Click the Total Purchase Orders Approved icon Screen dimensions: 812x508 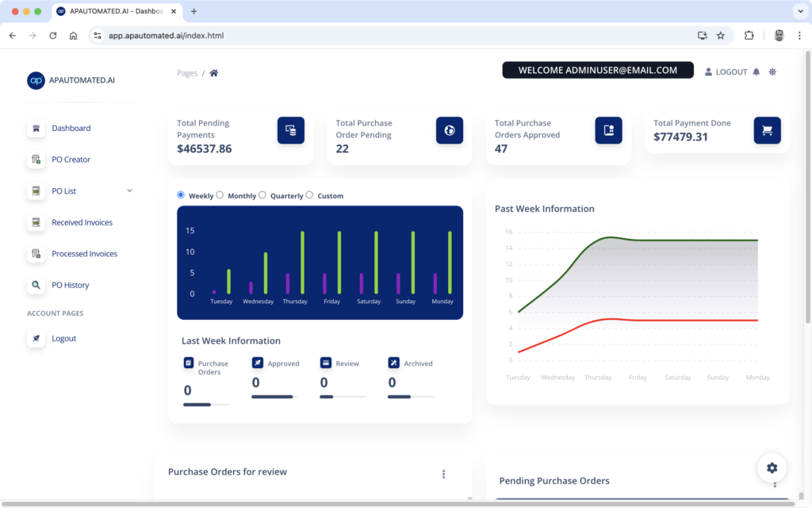pos(608,130)
